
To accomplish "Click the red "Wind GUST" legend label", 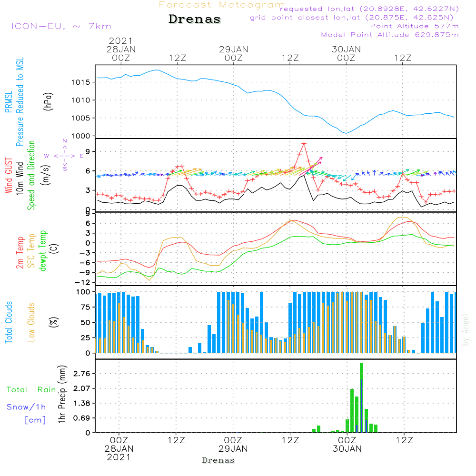I will [x=9, y=175].
